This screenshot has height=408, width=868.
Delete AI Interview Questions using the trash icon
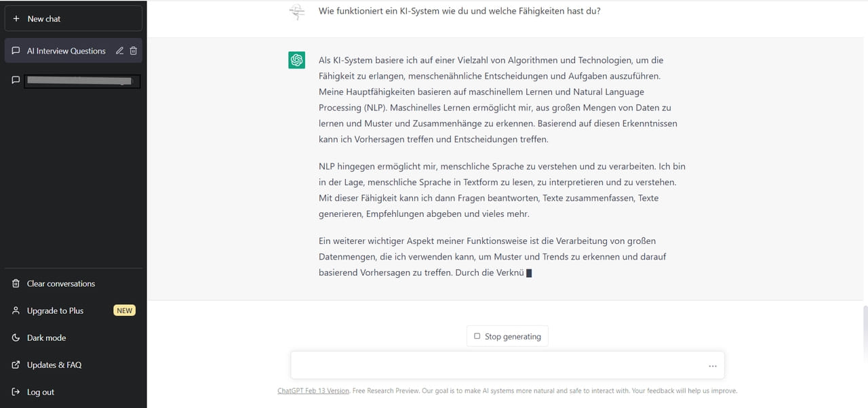(x=134, y=51)
